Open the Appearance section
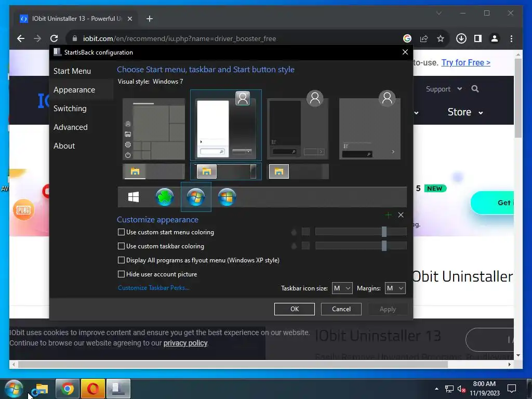 click(74, 89)
